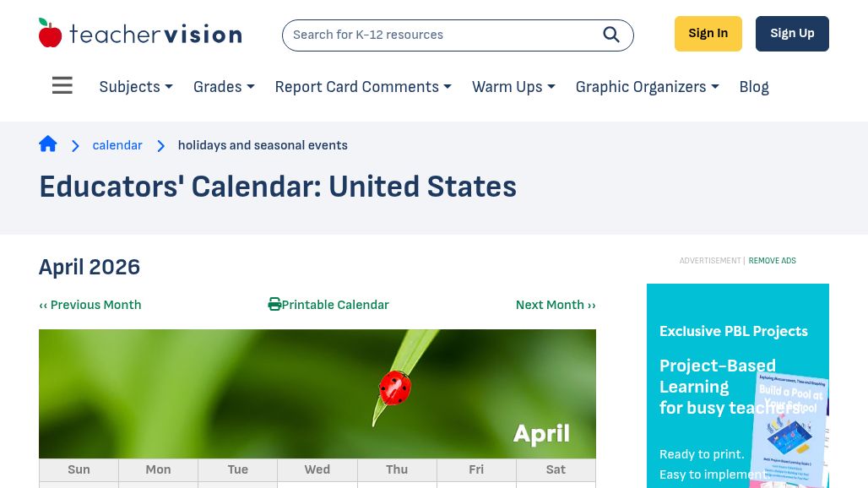Navigate to Next Month link
The image size is (868, 488).
pyautogui.click(x=556, y=305)
